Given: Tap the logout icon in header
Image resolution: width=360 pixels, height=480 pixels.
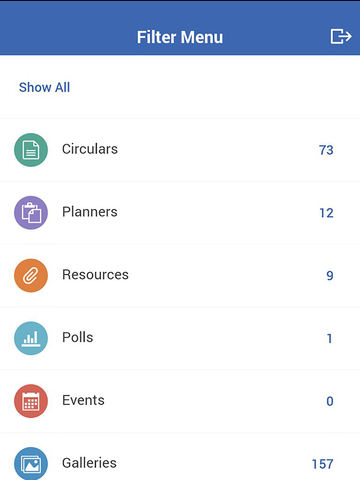Looking at the screenshot, I should click(341, 36).
